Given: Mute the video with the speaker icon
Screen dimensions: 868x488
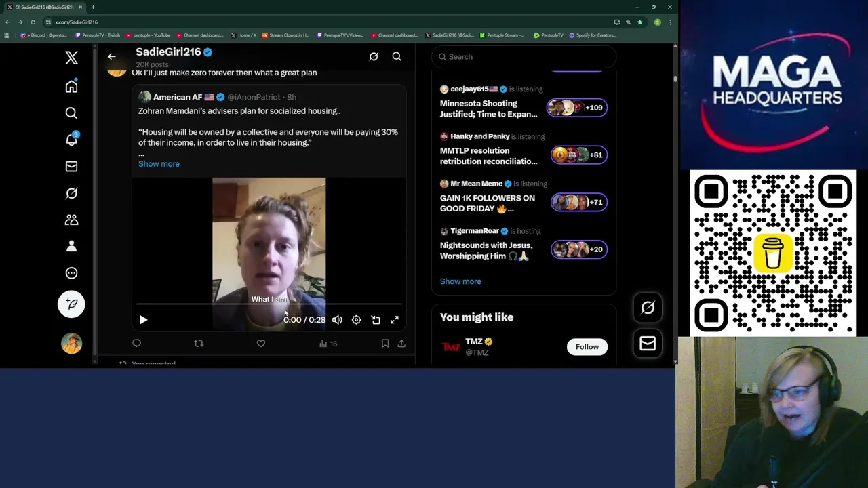Looking at the screenshot, I should [x=337, y=320].
